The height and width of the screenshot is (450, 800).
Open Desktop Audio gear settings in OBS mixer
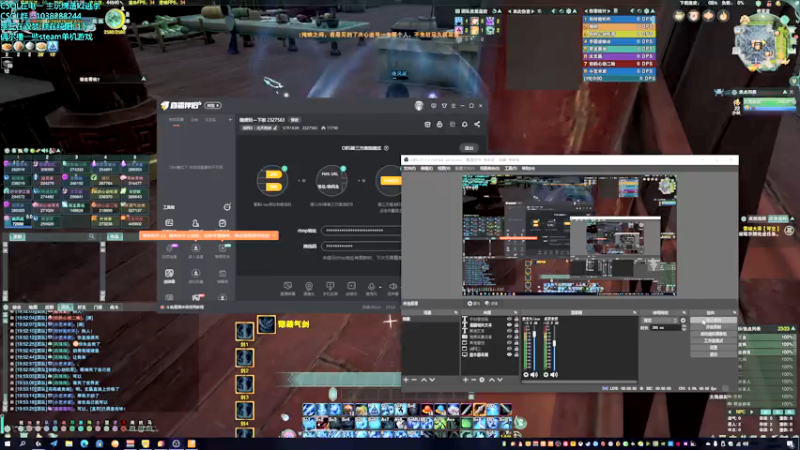pyautogui.click(x=546, y=374)
